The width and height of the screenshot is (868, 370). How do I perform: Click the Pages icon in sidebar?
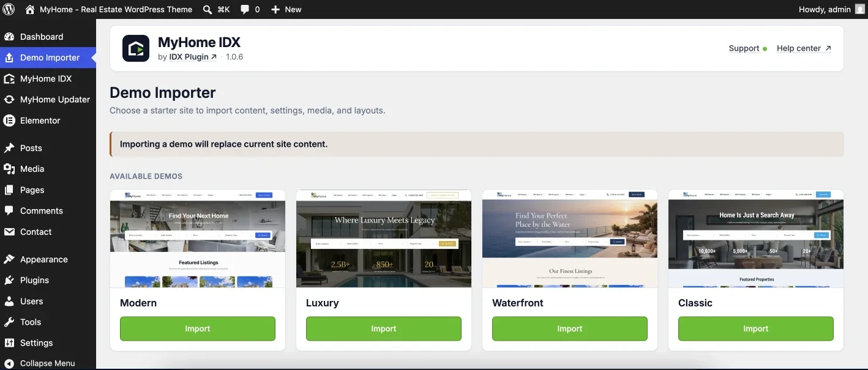(9, 190)
